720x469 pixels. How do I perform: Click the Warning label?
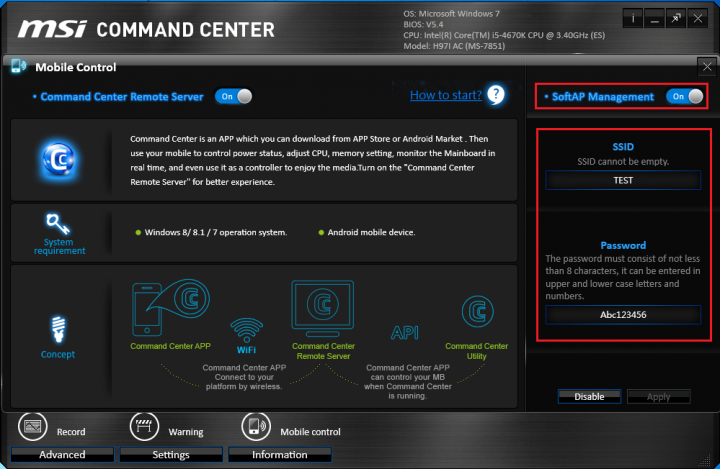186,432
